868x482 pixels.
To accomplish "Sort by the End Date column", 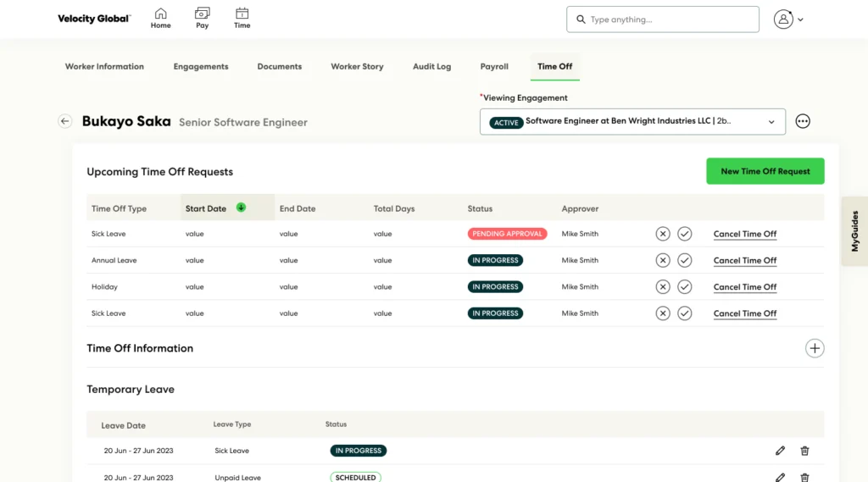I will point(298,208).
